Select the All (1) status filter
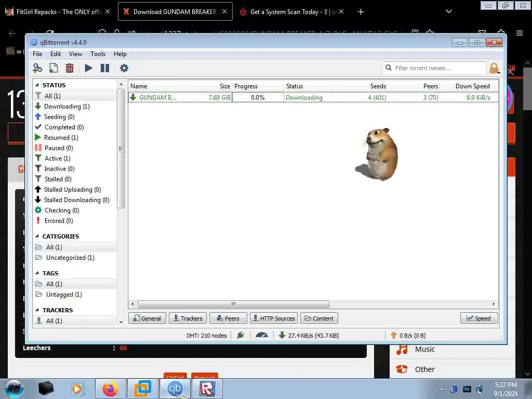 click(75, 96)
